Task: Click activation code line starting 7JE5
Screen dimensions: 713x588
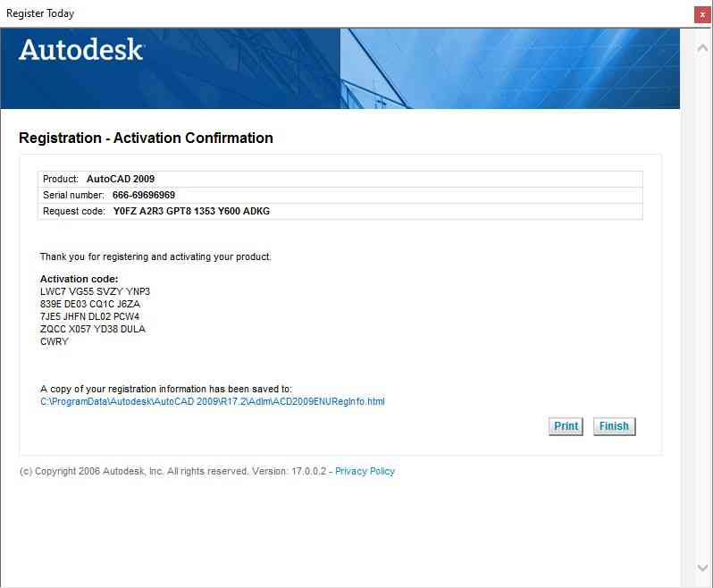Action: (x=90, y=316)
